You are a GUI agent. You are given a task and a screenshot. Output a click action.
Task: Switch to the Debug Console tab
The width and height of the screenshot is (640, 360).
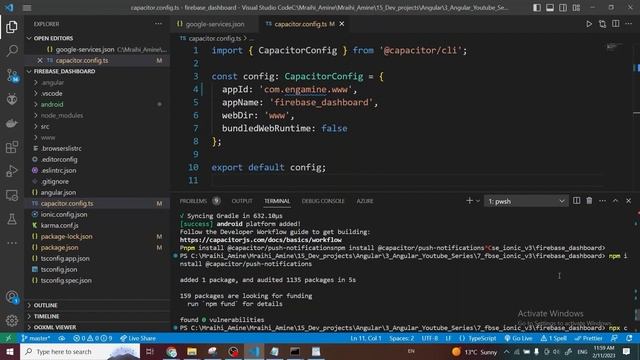click(323, 201)
